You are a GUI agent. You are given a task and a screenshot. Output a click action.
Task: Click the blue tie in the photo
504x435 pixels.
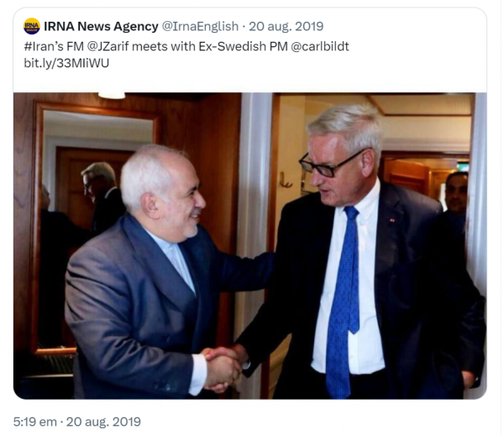(x=343, y=301)
